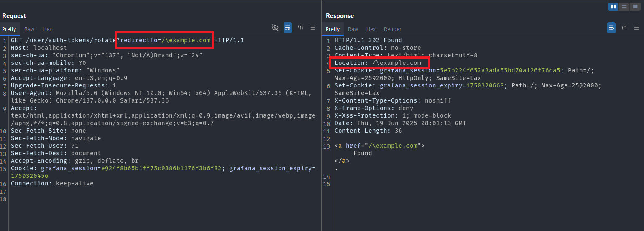Click 'X-Frame-Options: deny' header
644x231 pixels.
[x=374, y=108]
